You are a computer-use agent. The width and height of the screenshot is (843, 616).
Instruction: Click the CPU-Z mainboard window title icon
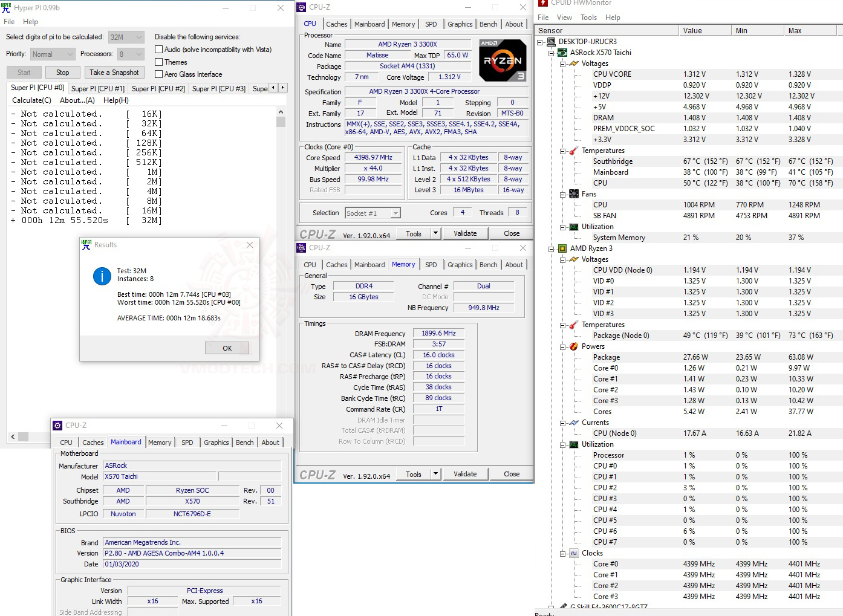57,426
